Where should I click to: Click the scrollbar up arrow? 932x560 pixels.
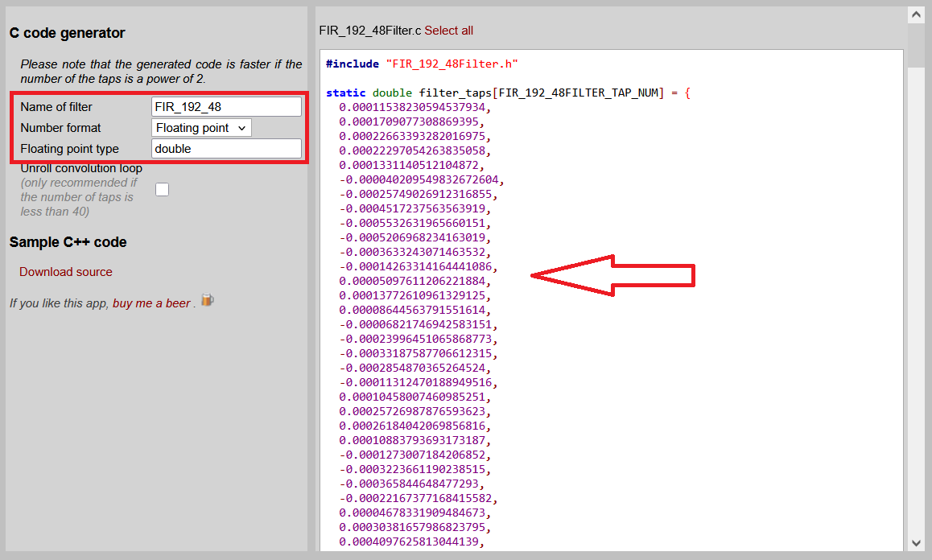point(915,14)
